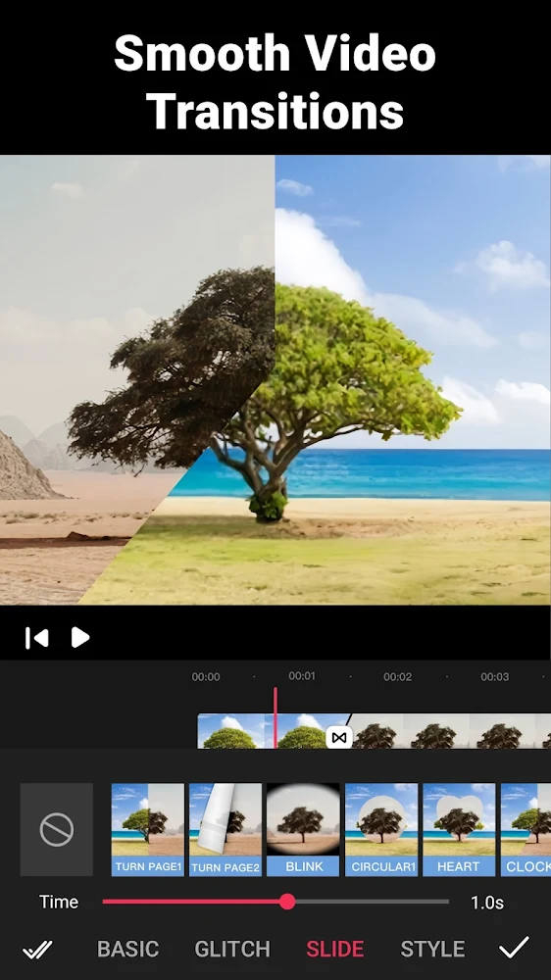Play the video preview

pyautogui.click(x=80, y=638)
